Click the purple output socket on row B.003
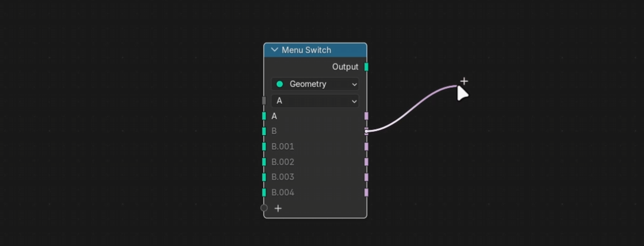Image resolution: width=644 pixels, height=246 pixels. pos(367,177)
